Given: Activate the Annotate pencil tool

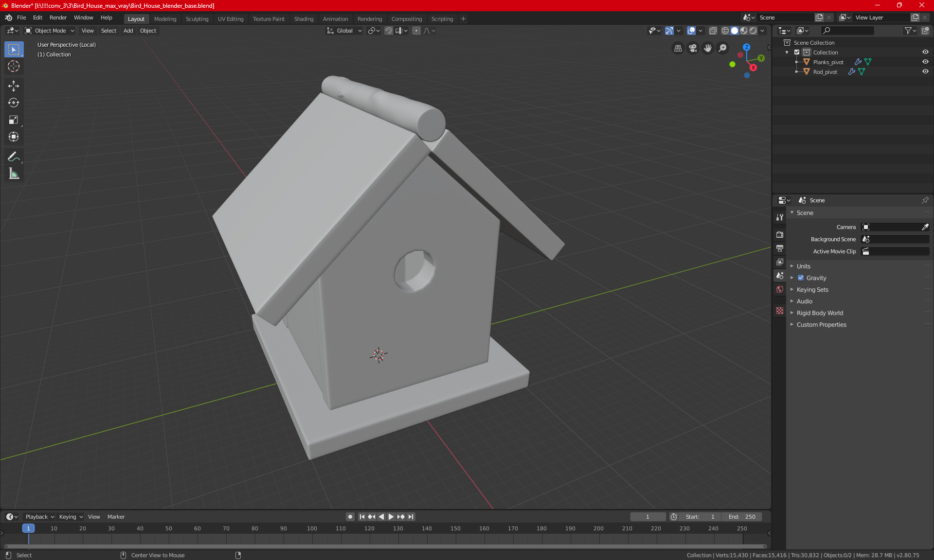Looking at the screenshot, I should (14, 157).
